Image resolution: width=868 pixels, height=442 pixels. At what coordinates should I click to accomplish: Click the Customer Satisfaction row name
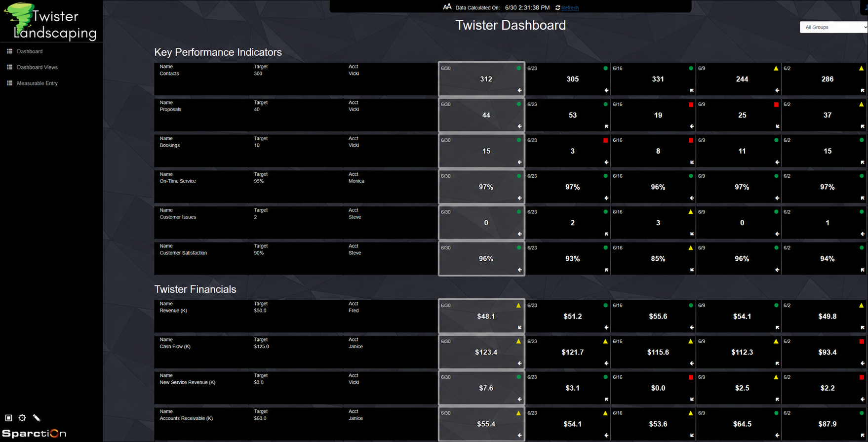(x=183, y=253)
